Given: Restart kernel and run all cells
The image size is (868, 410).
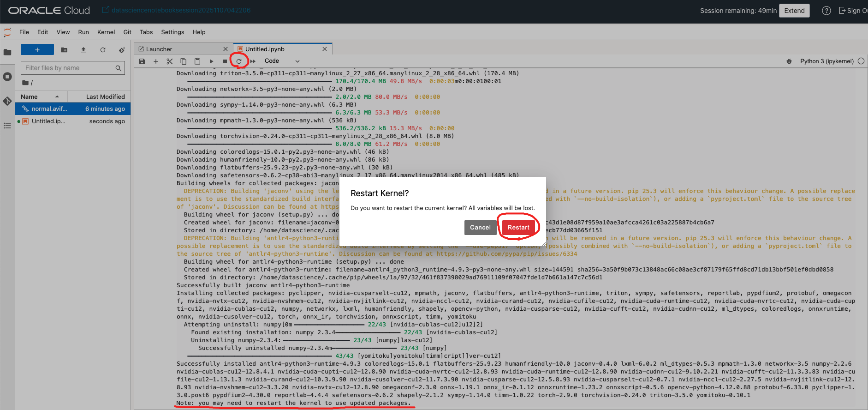Looking at the screenshot, I should [x=253, y=61].
